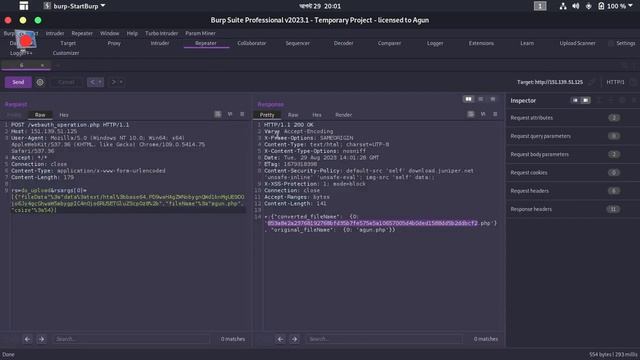Image resolution: width=640 pixels, height=360 pixels.
Task: Open the Param Miner menu
Action: tap(200, 33)
